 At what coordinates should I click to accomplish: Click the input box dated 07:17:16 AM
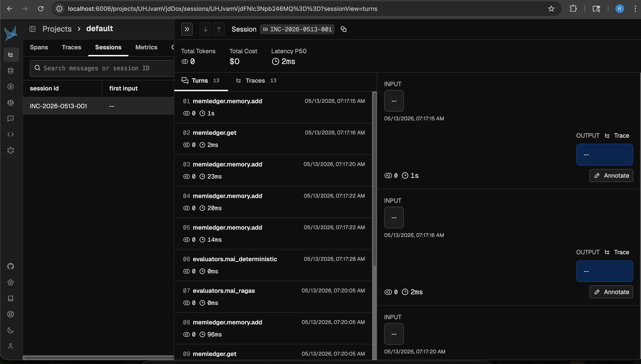pos(394,217)
